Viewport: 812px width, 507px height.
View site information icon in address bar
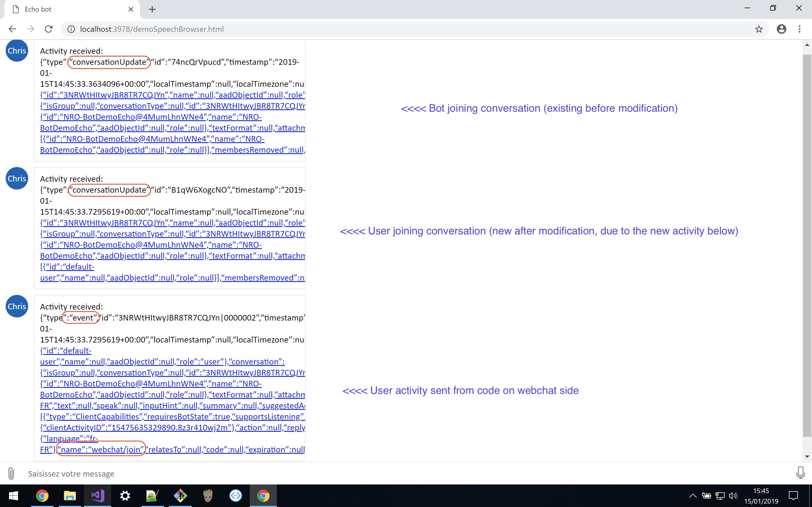click(x=71, y=29)
